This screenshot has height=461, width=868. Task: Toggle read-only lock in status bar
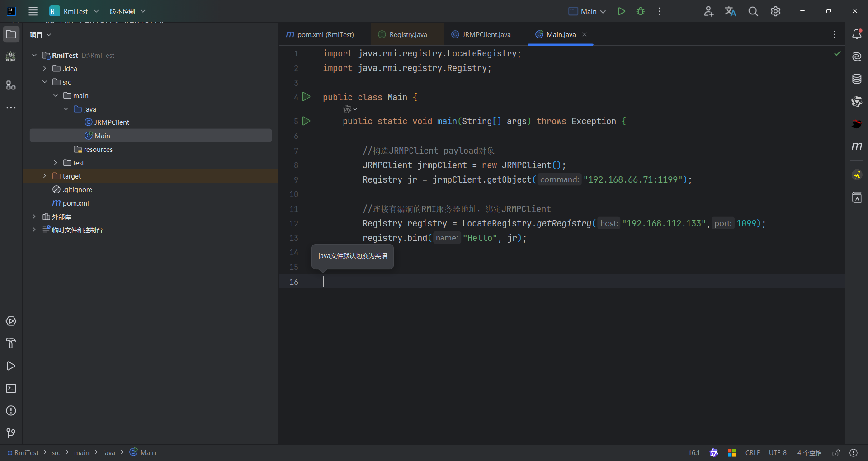coord(836,453)
